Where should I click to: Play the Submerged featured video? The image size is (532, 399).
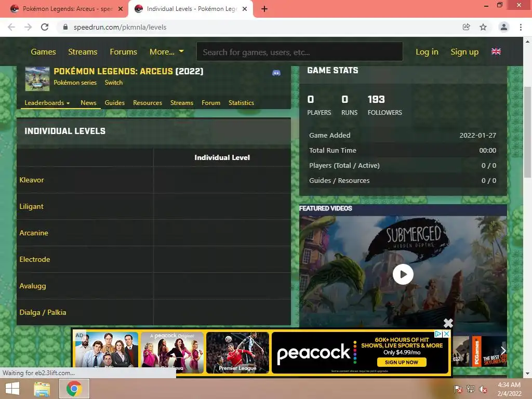(403, 274)
